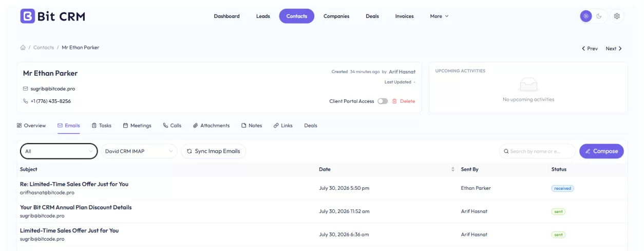Switch to the Meetings tab

coord(137,126)
